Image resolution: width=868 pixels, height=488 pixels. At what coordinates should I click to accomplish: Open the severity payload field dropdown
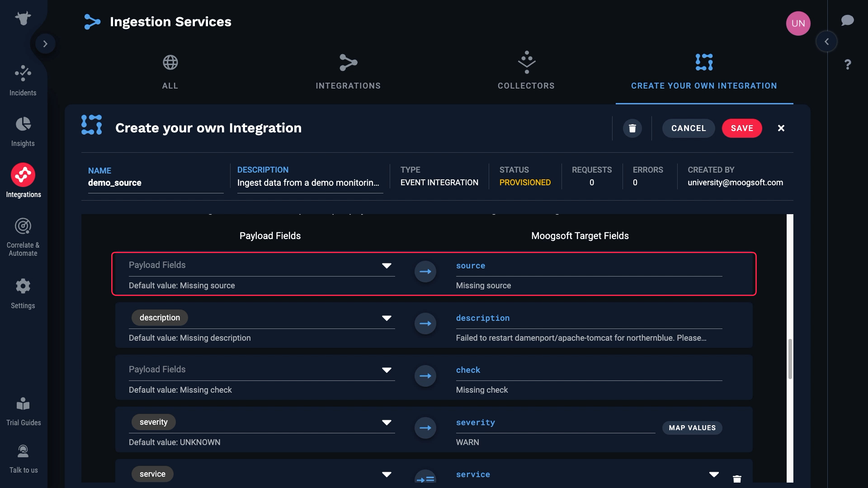(387, 422)
